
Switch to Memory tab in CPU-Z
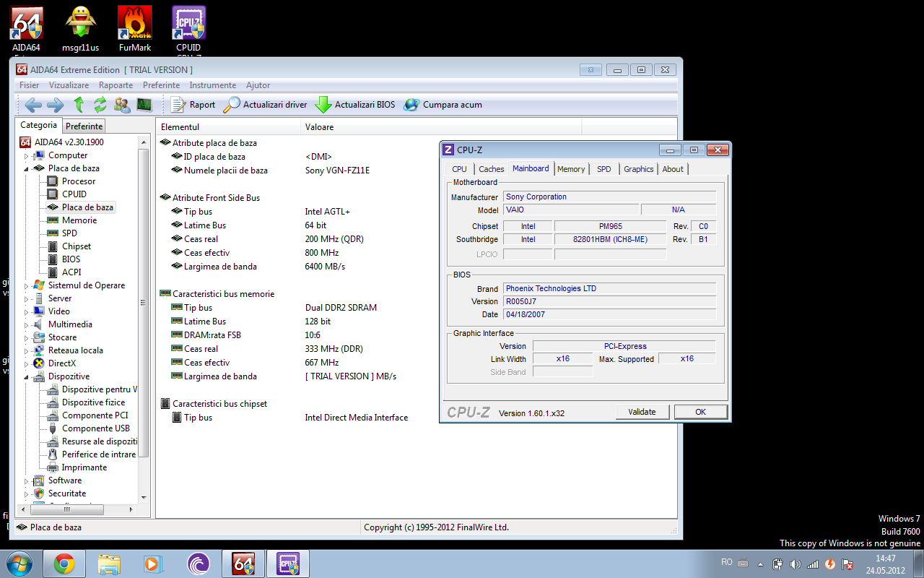(571, 169)
